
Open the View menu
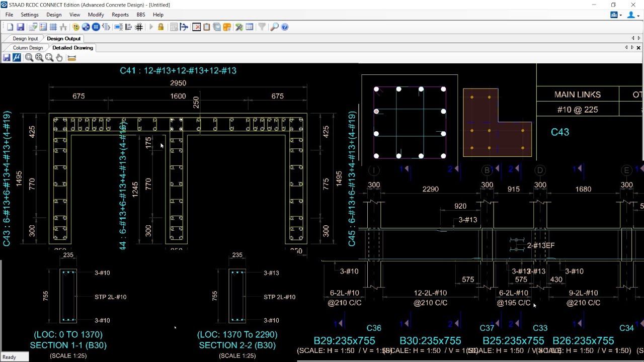point(74,15)
